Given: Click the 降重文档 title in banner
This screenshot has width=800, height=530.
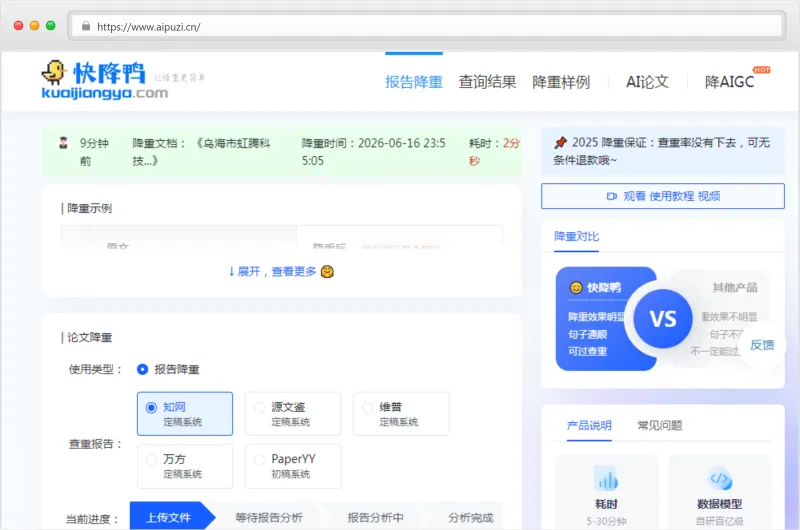Looking at the screenshot, I should 201,152.
